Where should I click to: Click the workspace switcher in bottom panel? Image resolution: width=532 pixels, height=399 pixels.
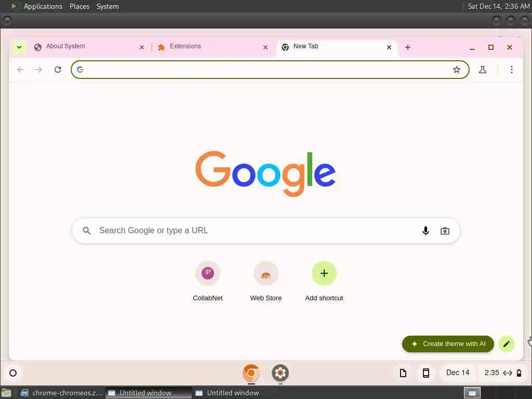472,393
